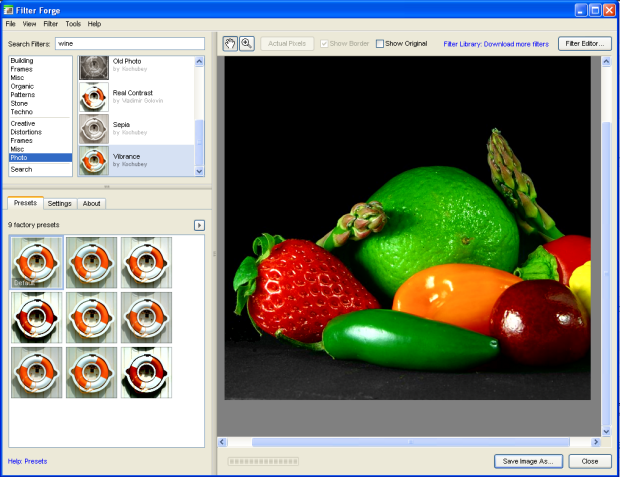Screen dimensions: 620x477
Task: Select the Real Contrast filter
Action: pos(136,97)
